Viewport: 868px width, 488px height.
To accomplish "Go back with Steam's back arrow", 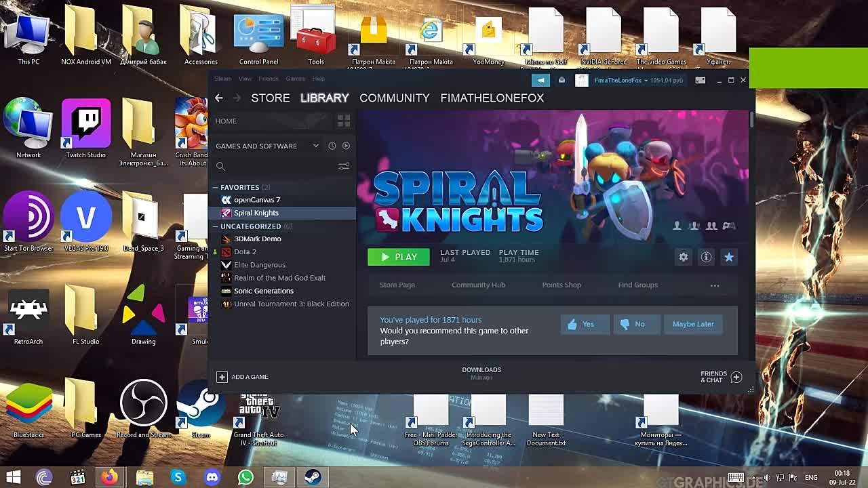I will pyautogui.click(x=218, y=98).
